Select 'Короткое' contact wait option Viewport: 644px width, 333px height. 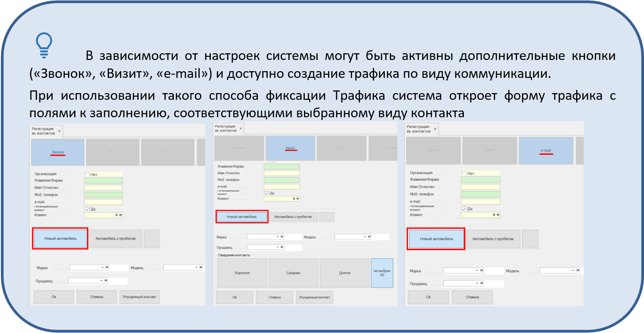coord(242,273)
